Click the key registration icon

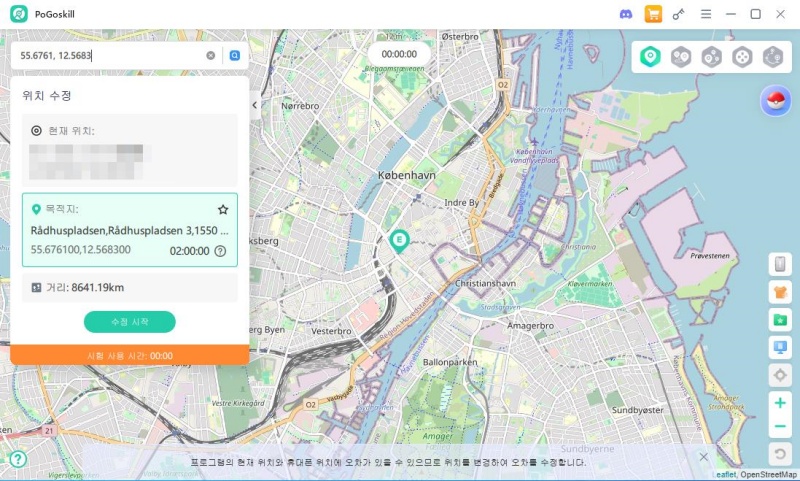tap(678, 14)
